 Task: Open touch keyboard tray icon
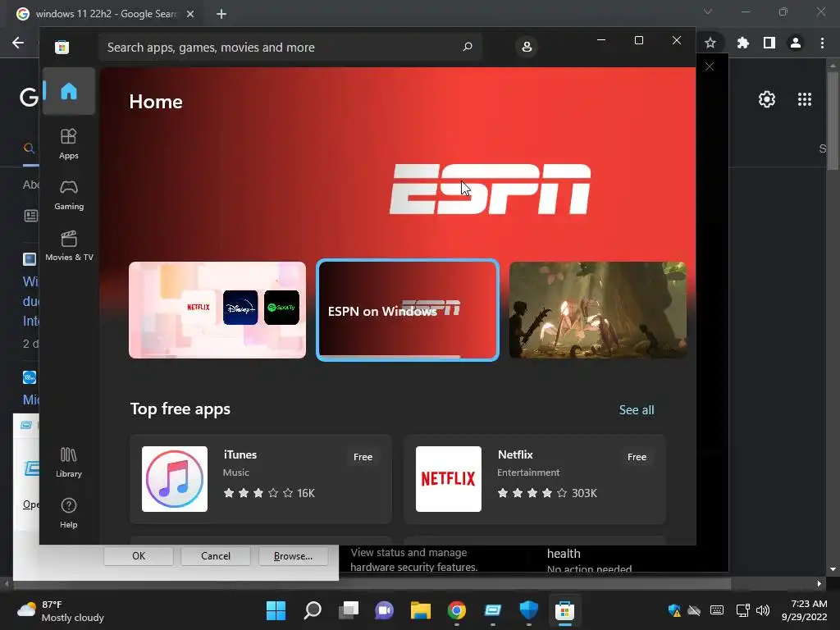717,610
